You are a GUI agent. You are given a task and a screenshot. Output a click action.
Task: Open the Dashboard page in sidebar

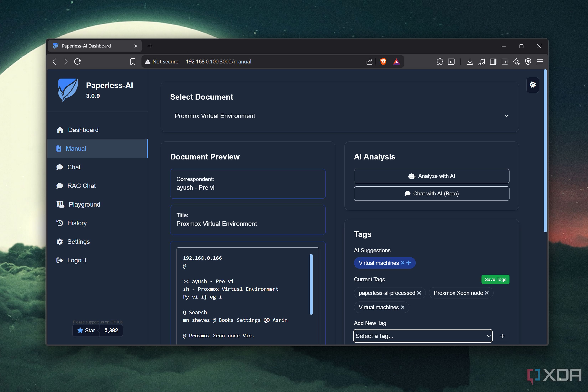(x=97, y=130)
